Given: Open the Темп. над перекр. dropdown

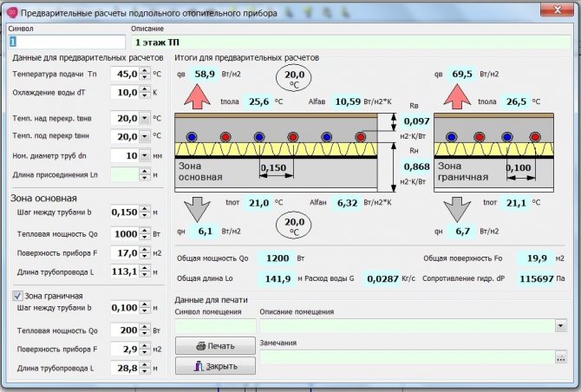Looking at the screenshot, I should pyautogui.click(x=145, y=117).
